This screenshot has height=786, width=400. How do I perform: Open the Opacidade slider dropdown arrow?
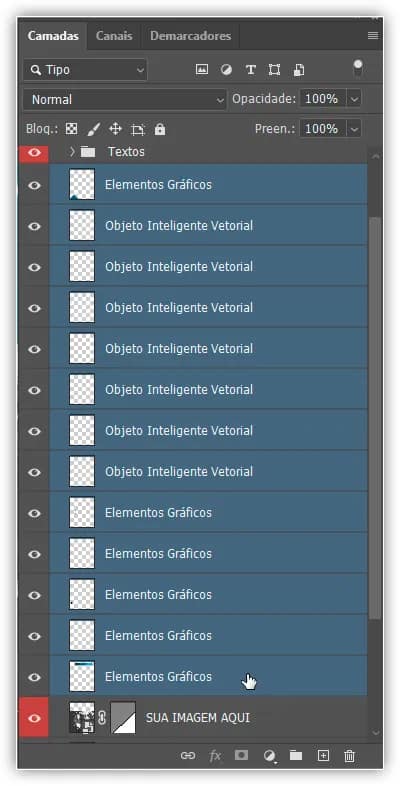click(x=354, y=99)
